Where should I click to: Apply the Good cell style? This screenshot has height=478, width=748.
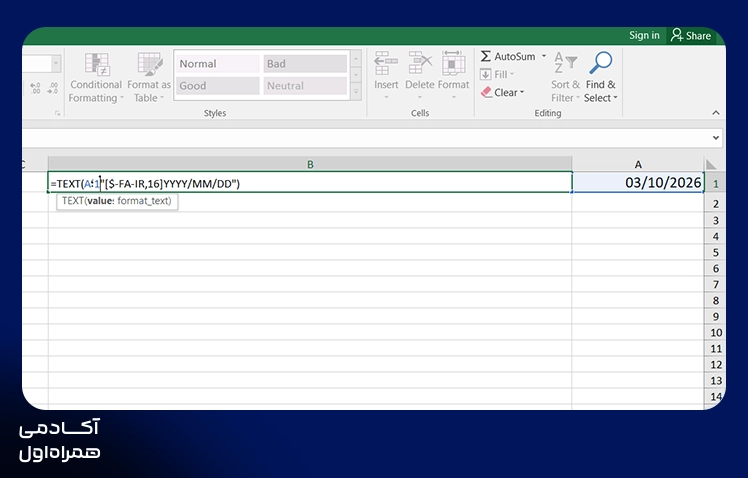point(218,86)
